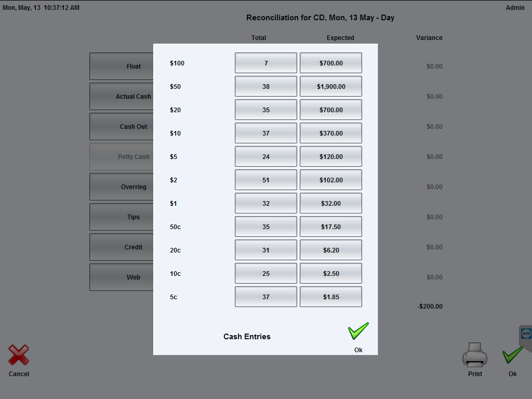The width and height of the screenshot is (532, 399).
Task: Edit the 50c coin count field
Action: [265, 227]
